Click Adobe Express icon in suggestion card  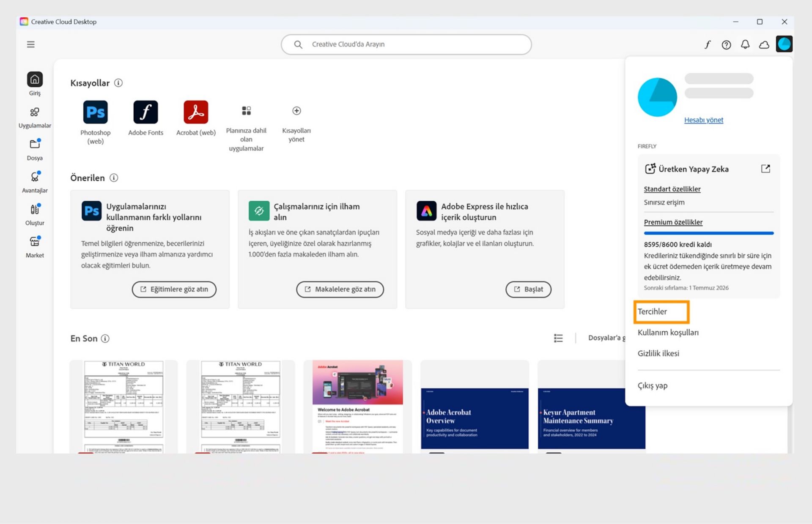coord(426,211)
